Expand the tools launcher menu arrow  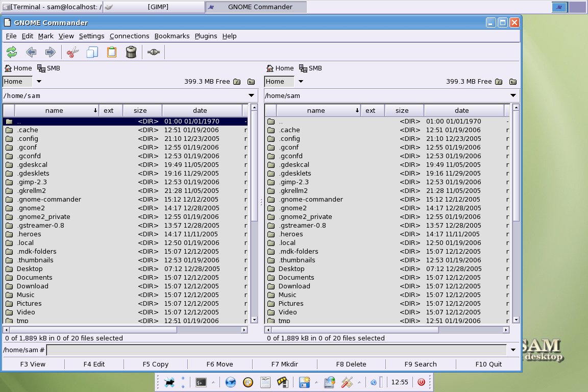359,383
